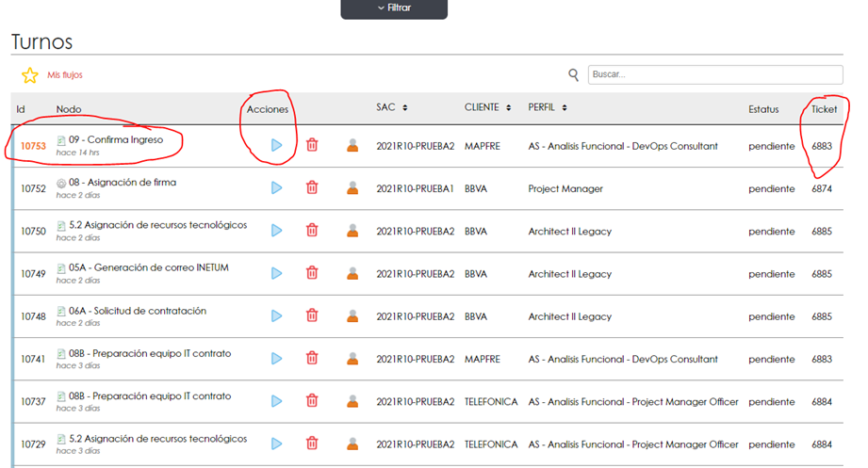
Task: Click ticket number 6874
Action: coord(822,188)
